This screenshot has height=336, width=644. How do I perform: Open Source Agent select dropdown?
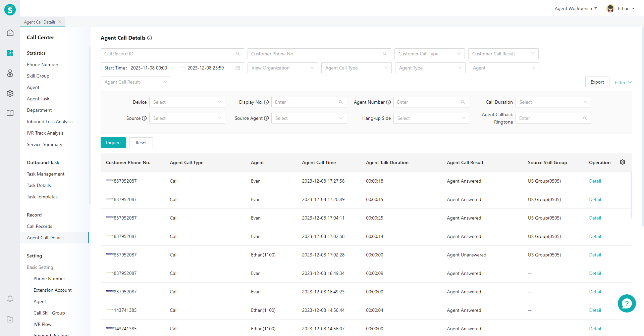(x=309, y=118)
